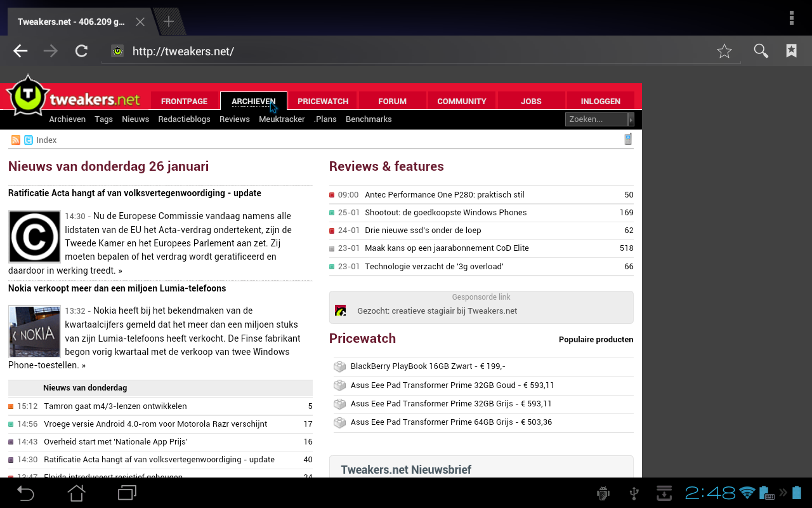Focus the tweakers.net address bar
The height and width of the screenshot is (508, 812).
pyautogui.click(x=421, y=51)
